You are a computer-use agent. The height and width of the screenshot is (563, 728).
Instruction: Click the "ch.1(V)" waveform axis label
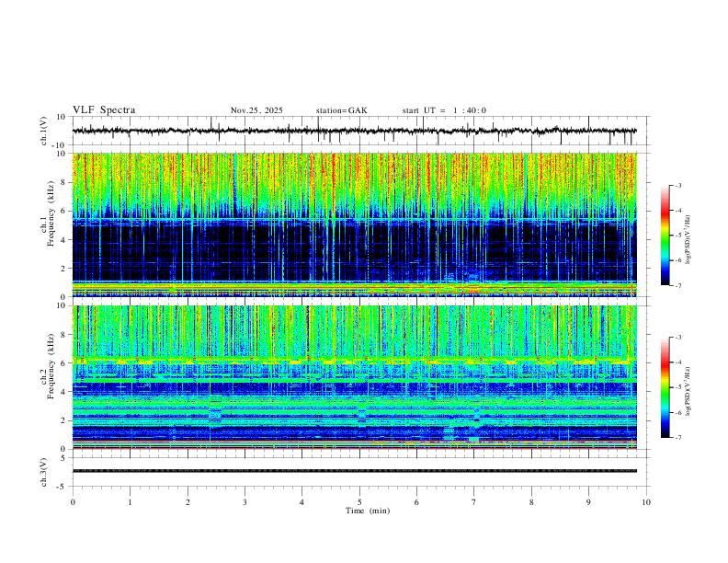click(44, 131)
